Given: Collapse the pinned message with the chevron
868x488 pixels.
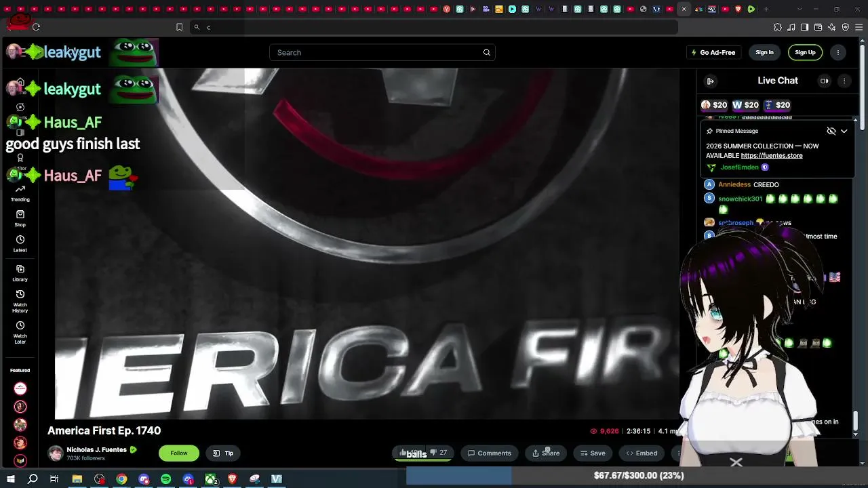Looking at the screenshot, I should [x=844, y=131].
